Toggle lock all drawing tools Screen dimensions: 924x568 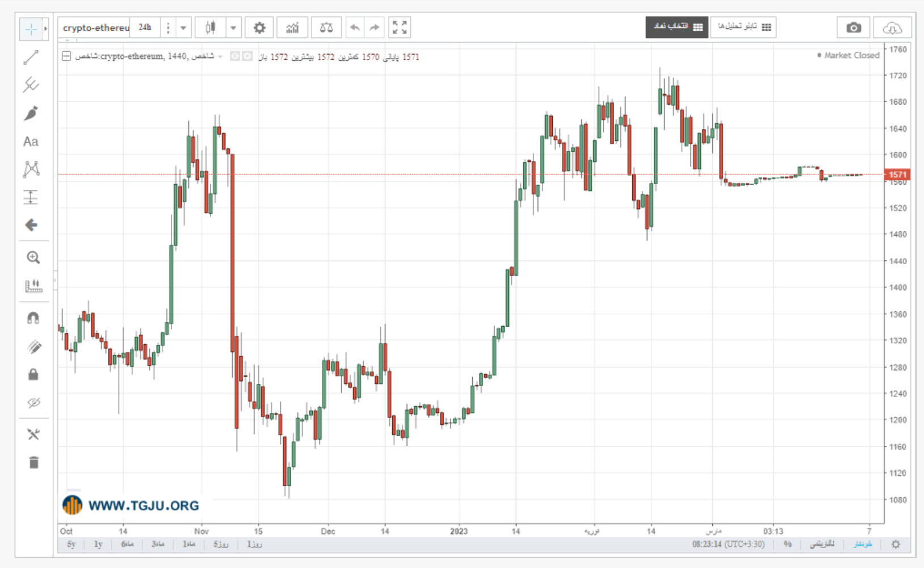click(33, 374)
